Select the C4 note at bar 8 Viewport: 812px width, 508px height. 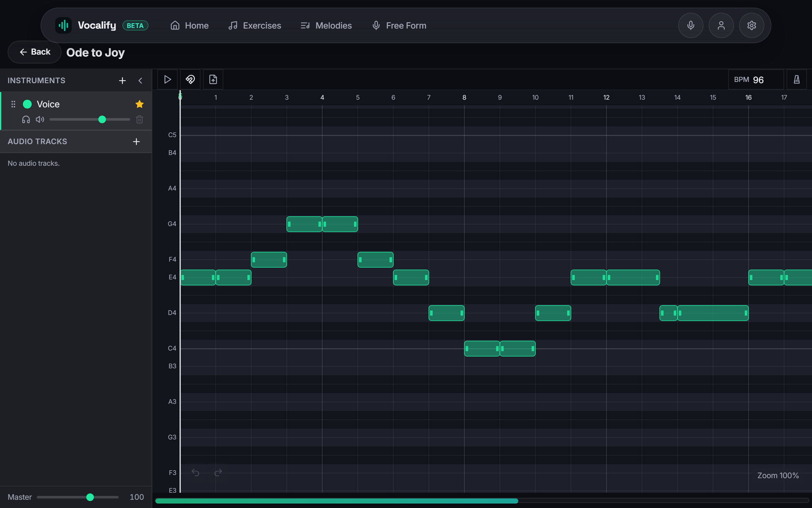[x=482, y=349]
